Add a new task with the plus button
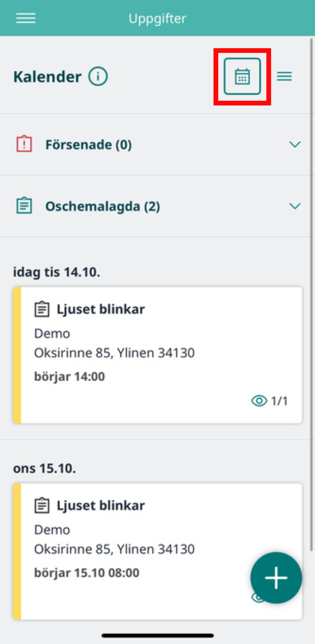 click(x=276, y=578)
